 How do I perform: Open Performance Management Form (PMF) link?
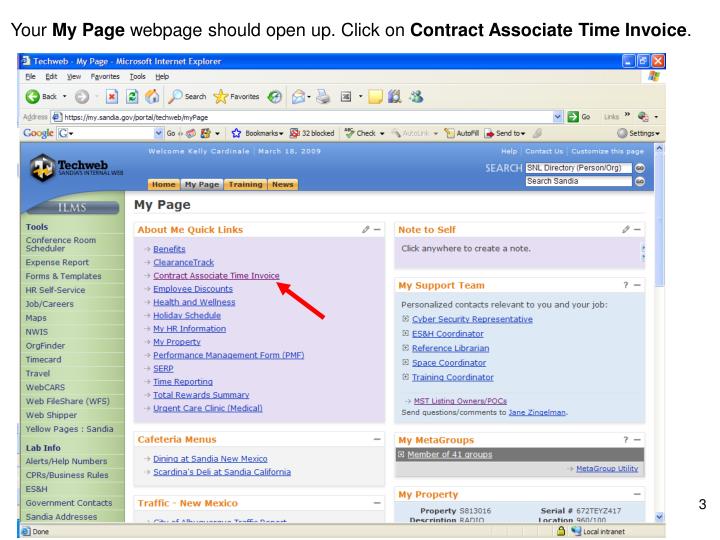[x=229, y=355]
